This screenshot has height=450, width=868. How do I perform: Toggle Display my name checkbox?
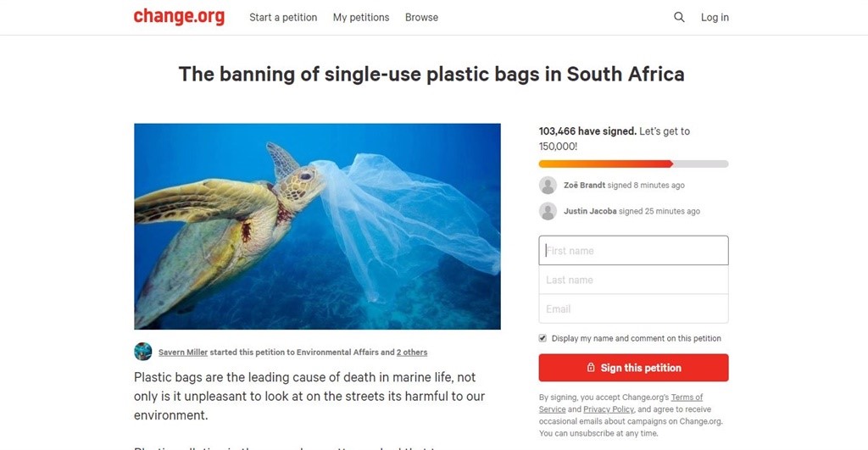point(542,338)
